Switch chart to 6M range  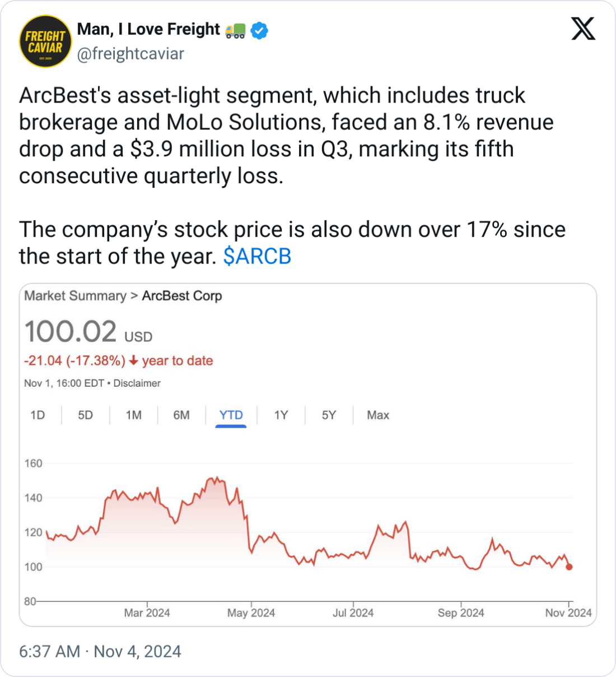pyautogui.click(x=181, y=415)
